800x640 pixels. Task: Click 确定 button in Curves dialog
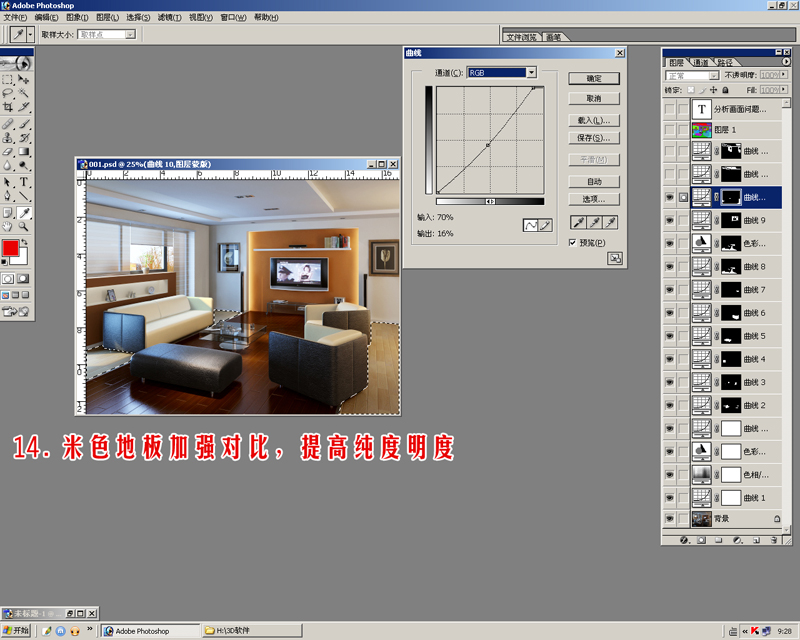(594, 78)
